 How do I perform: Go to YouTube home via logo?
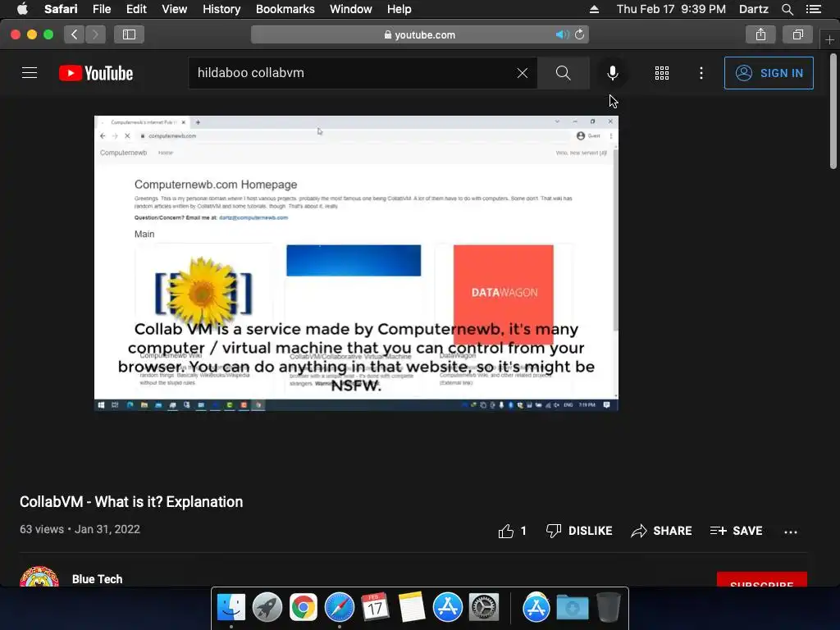96,73
